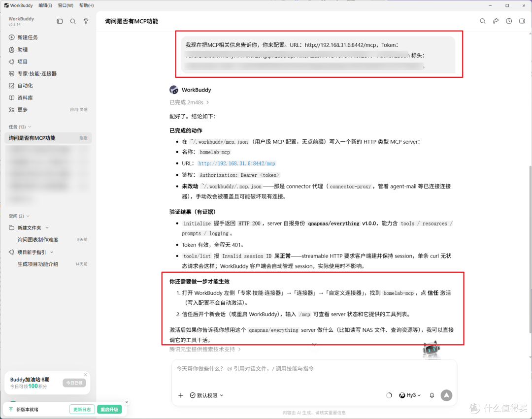Click the conversation title 询问是否有MCP功能 in header

pyautogui.click(x=132, y=21)
